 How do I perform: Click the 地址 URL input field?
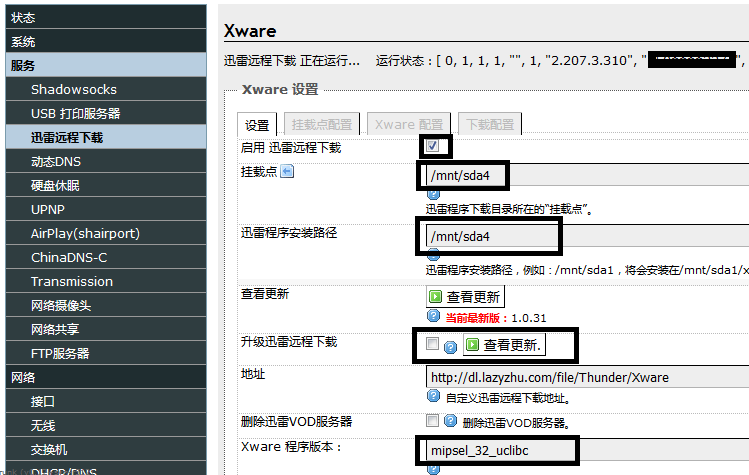pyautogui.click(x=587, y=377)
